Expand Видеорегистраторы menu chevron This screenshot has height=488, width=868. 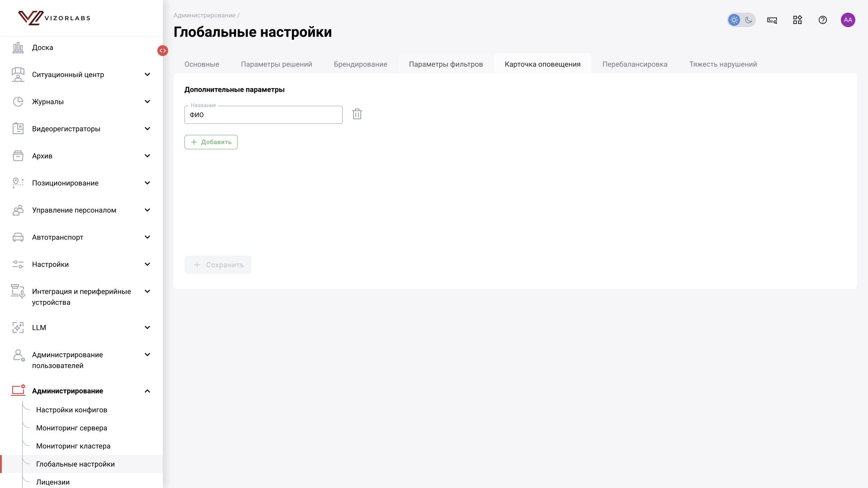pyautogui.click(x=147, y=129)
